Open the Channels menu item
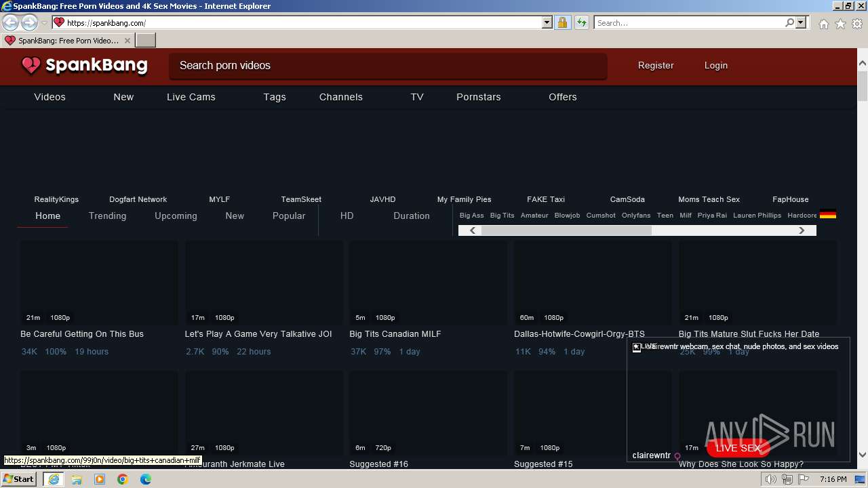The image size is (868, 488). (341, 97)
